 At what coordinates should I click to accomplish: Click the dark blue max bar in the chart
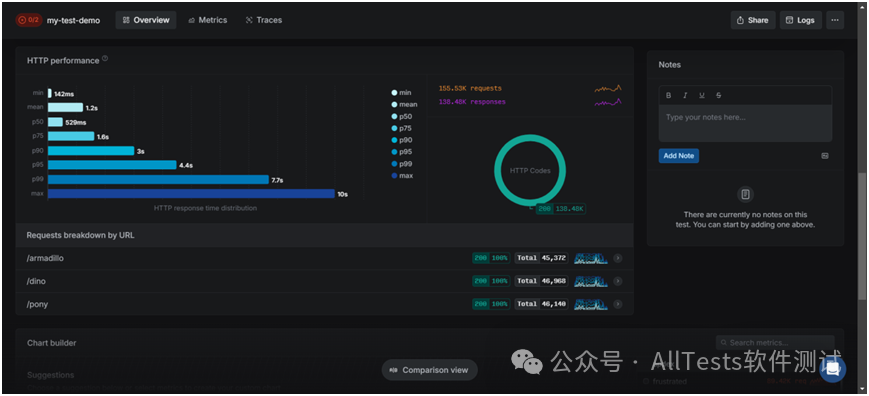[x=191, y=194]
